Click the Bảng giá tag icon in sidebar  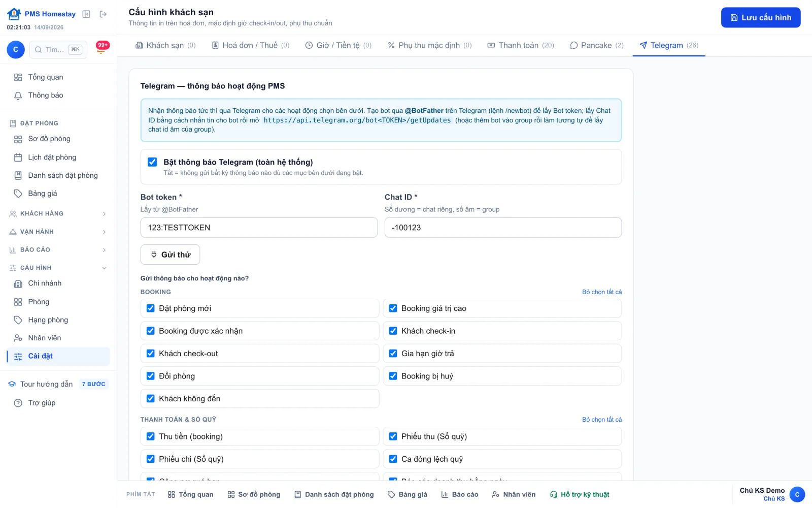click(x=18, y=194)
